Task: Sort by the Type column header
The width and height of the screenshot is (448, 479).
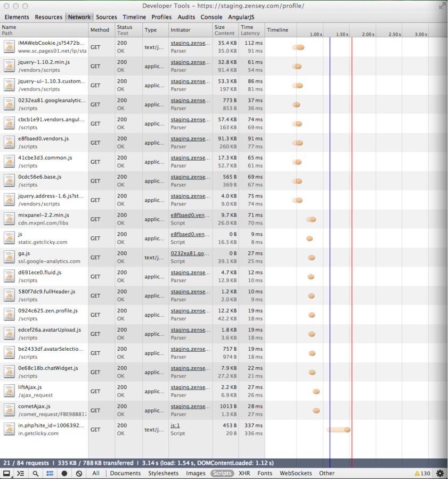Action: point(156,30)
